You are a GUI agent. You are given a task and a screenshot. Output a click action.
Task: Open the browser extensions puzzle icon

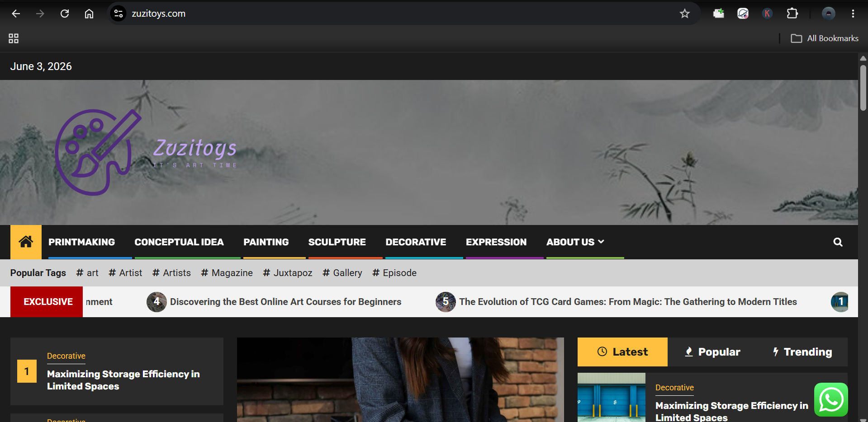point(792,14)
